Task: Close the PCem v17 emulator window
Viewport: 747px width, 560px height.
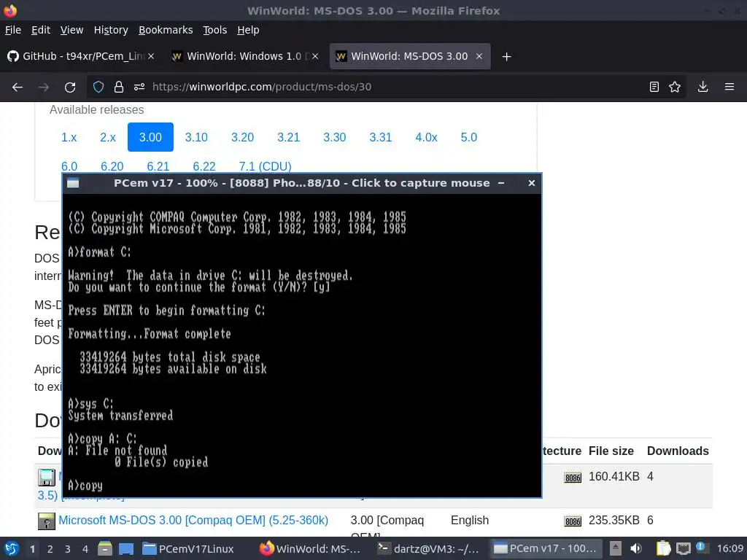Action: coord(532,183)
